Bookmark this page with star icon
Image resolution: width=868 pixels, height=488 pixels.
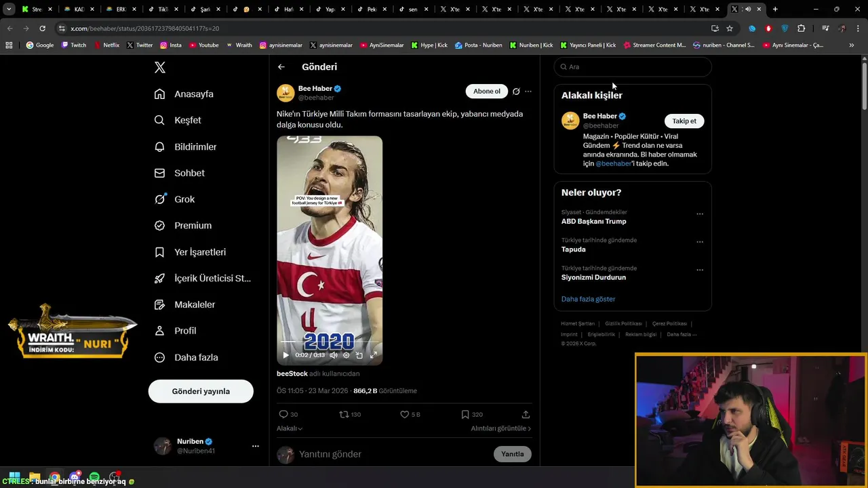(730, 28)
